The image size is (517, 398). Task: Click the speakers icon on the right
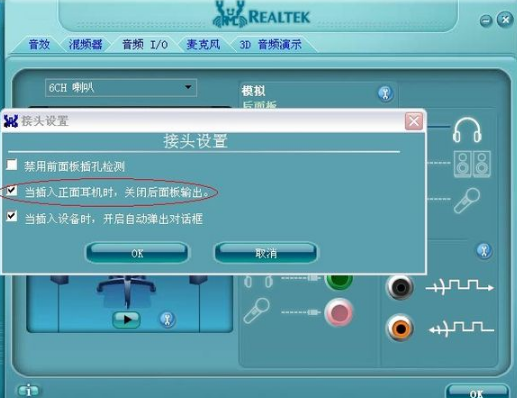click(x=472, y=164)
